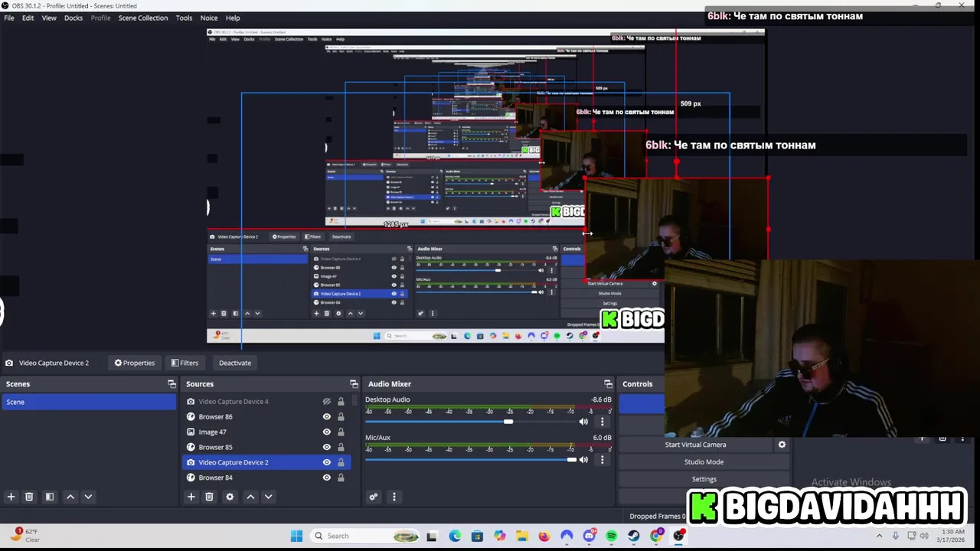Open the Help menu
The height and width of the screenshot is (551, 980).
233,18
